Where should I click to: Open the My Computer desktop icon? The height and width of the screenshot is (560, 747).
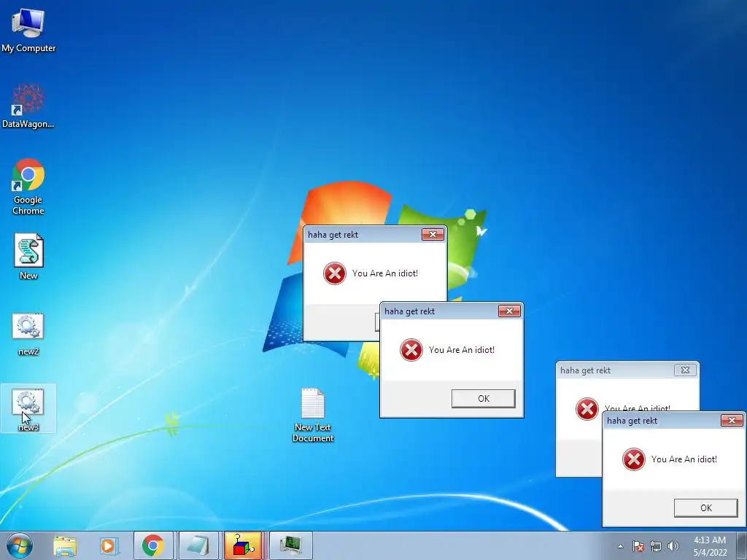(28, 29)
